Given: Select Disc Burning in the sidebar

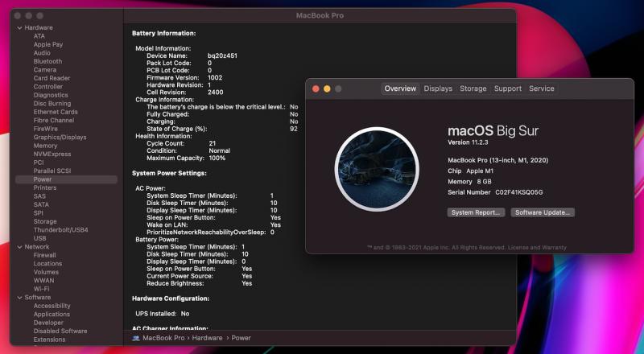Looking at the screenshot, I should coord(52,104).
